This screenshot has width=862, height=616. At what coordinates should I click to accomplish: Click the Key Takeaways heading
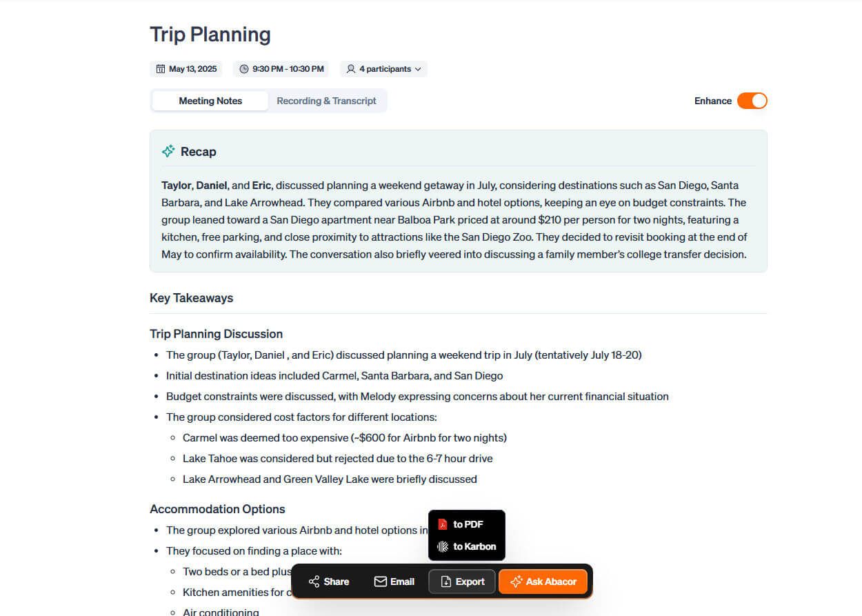(x=191, y=298)
